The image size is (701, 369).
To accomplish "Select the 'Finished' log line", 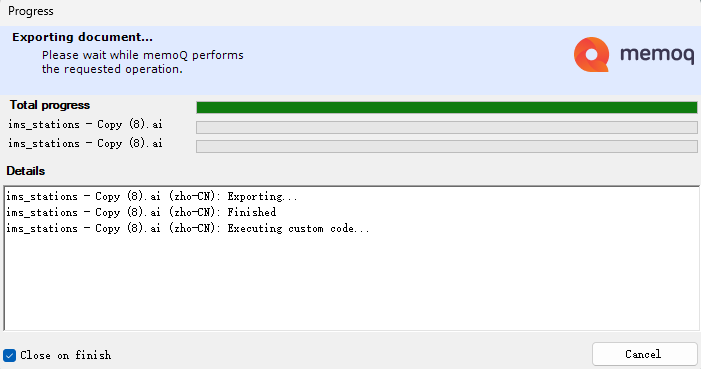I will [x=141, y=212].
